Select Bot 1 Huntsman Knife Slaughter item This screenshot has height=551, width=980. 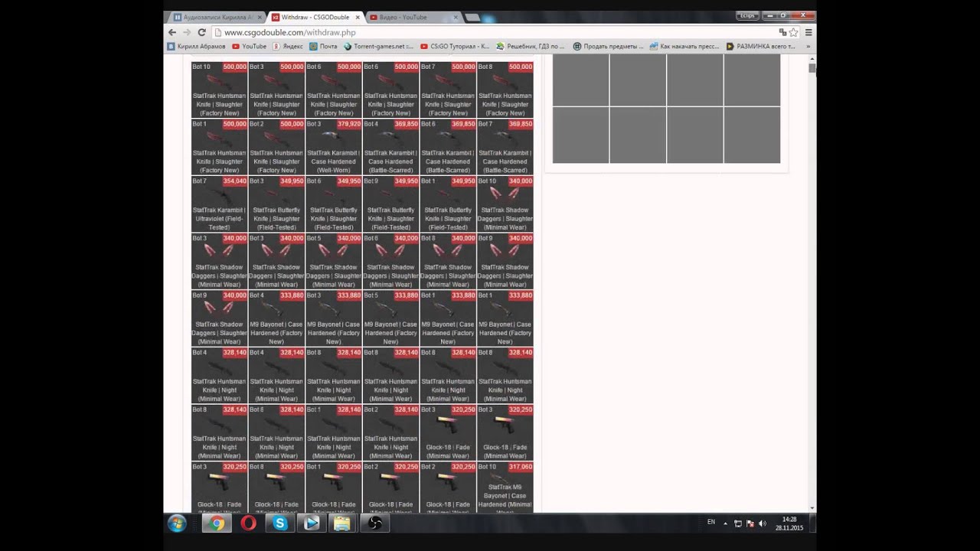click(x=219, y=147)
